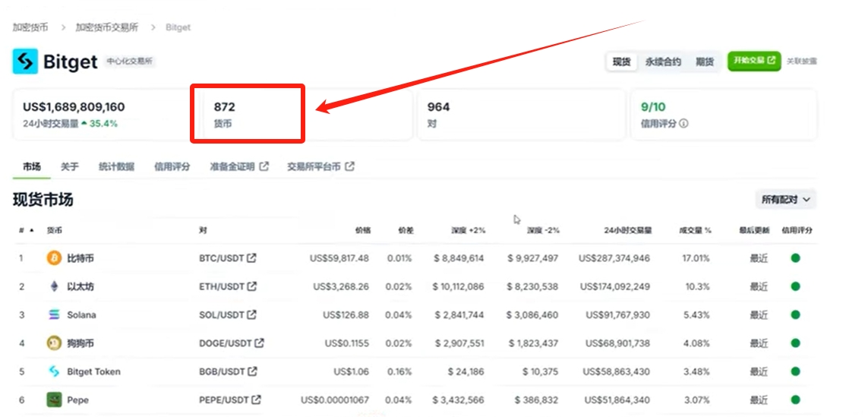Go to 加密货币交易所 breadcrumb link
Image resolution: width=868 pixels, height=417 pixels.
point(107,27)
